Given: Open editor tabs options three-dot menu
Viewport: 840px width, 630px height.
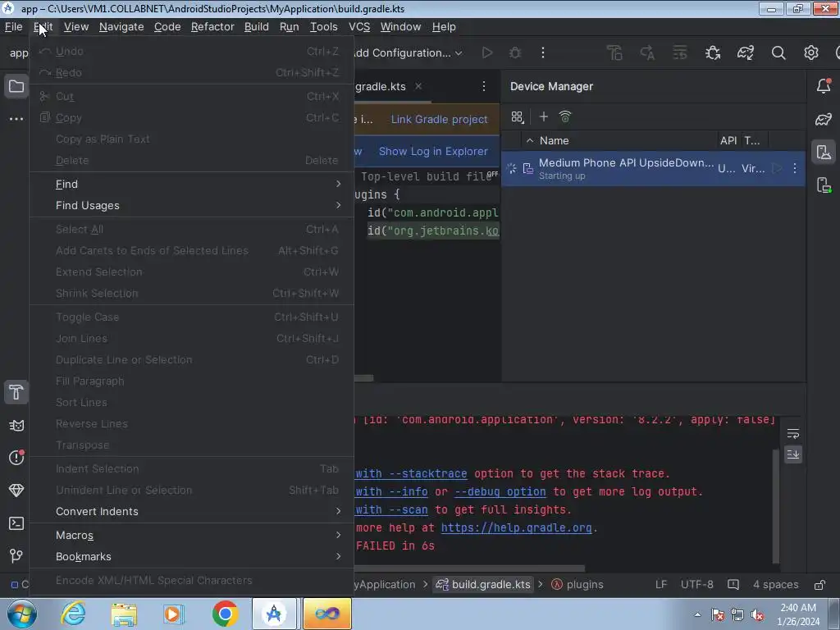Looking at the screenshot, I should click(x=484, y=85).
